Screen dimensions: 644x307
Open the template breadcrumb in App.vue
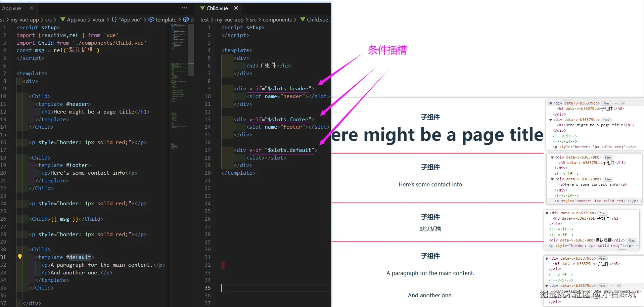tap(166, 20)
